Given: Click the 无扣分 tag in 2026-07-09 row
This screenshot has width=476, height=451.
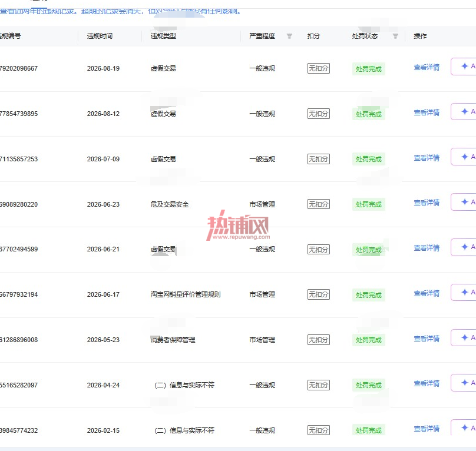Looking at the screenshot, I should pyautogui.click(x=319, y=159).
